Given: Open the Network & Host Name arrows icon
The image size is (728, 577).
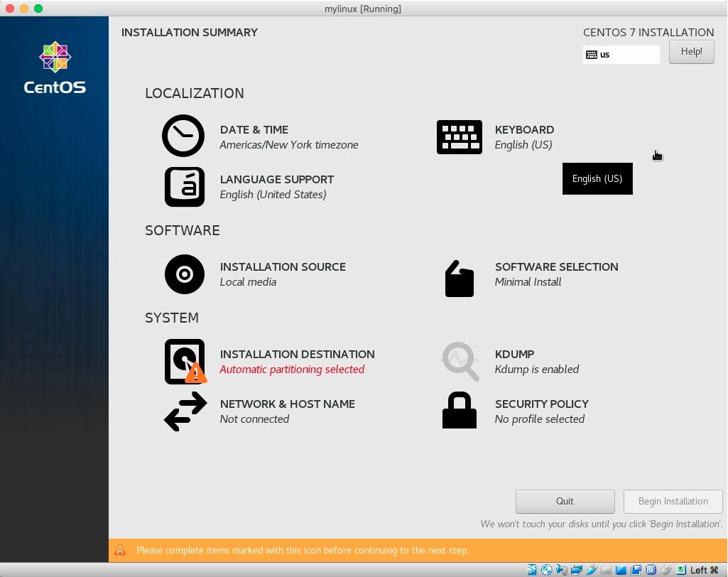Looking at the screenshot, I should [183, 411].
